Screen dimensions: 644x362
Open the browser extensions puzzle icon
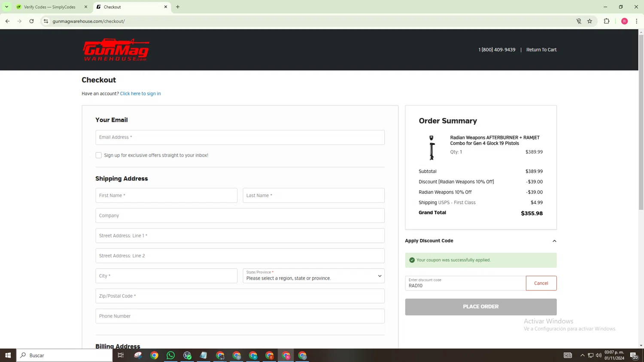(607, 21)
